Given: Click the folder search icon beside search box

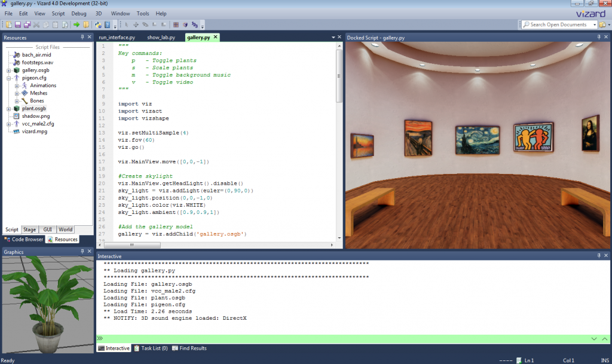Looking at the screenshot, I should (603, 25).
